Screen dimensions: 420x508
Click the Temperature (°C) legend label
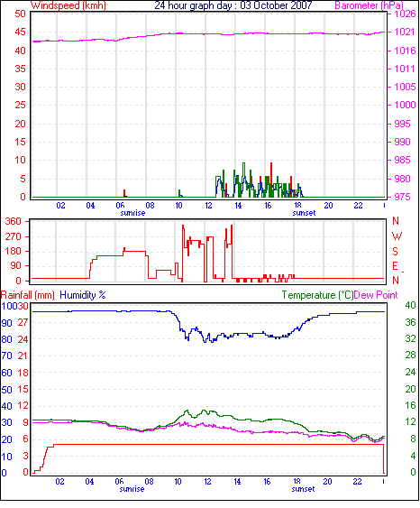tap(317, 295)
